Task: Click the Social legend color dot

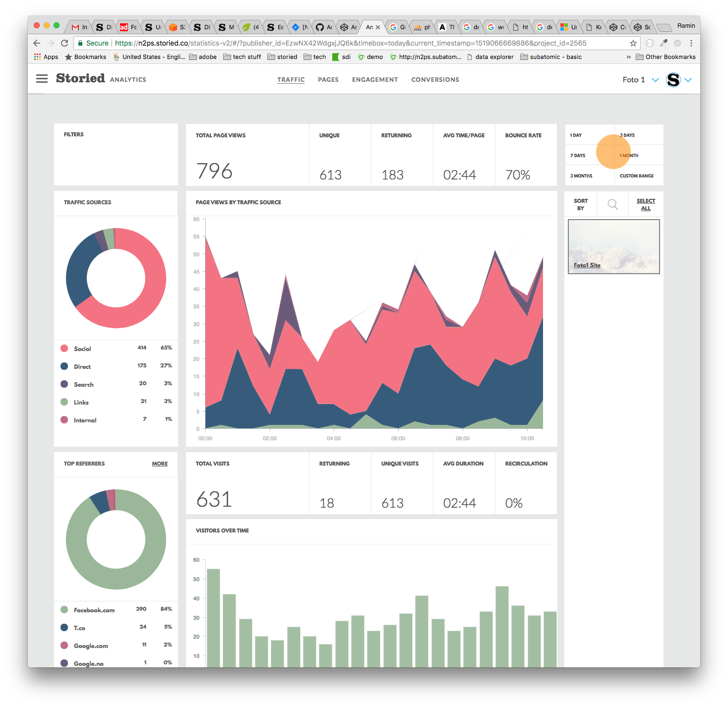Action: [64, 348]
